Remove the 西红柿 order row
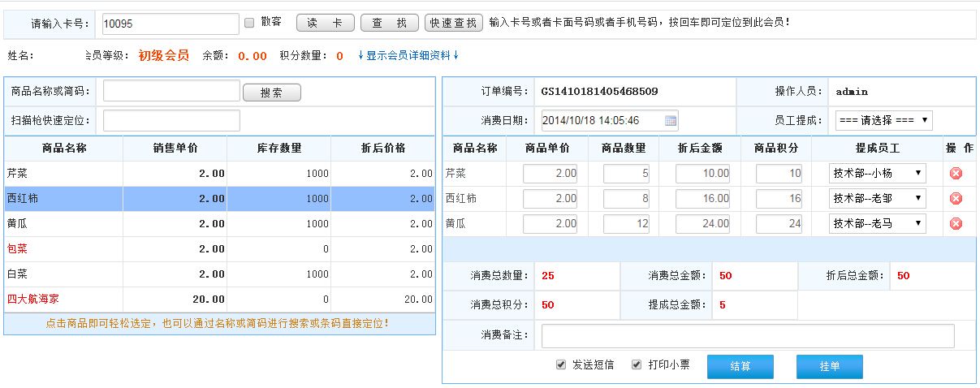Viewport: 980px width, 388px height. [x=956, y=198]
